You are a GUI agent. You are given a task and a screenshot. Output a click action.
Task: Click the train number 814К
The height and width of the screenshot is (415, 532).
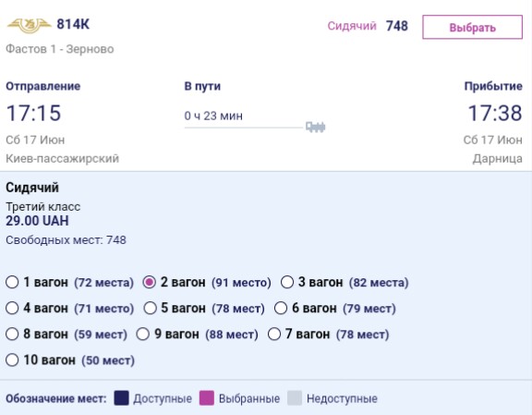73,24
